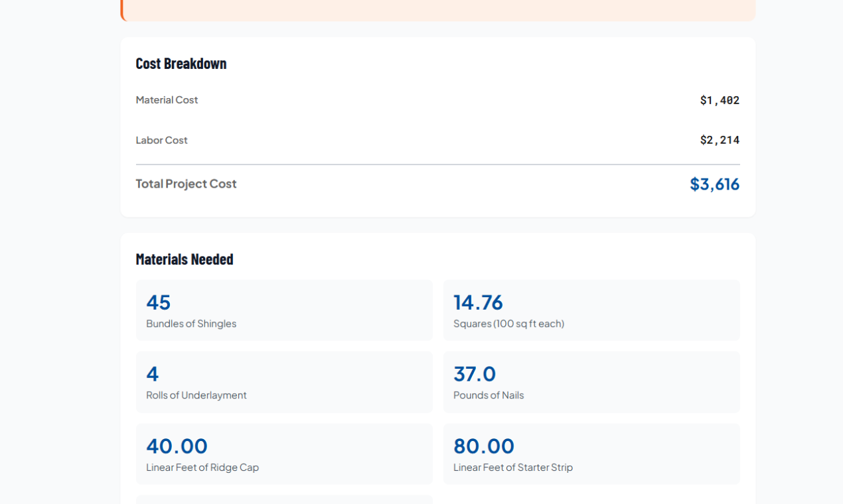Viewport: 843px width, 504px height.
Task: Select the $3,616 total cost value
Action: point(714,184)
